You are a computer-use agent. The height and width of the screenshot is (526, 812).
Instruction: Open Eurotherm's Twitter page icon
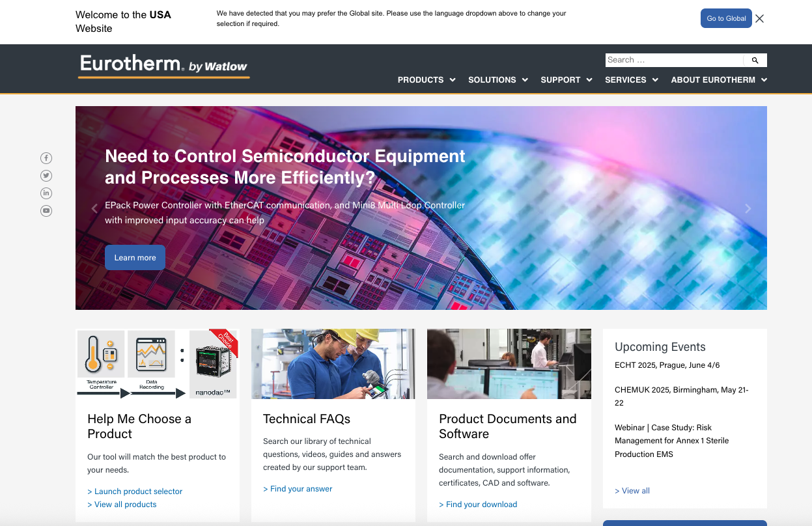click(46, 176)
